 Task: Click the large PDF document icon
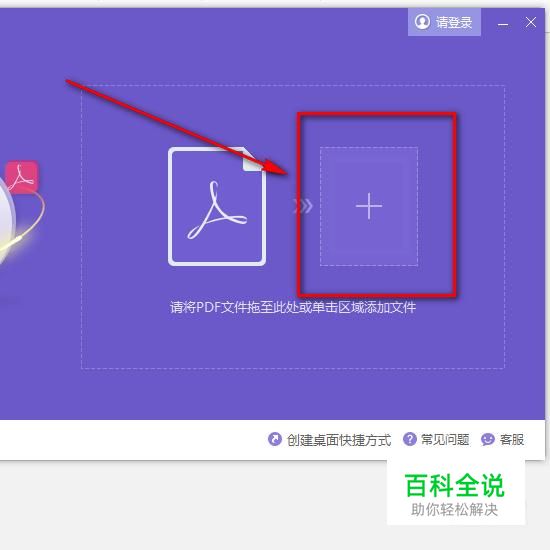pyautogui.click(x=217, y=206)
